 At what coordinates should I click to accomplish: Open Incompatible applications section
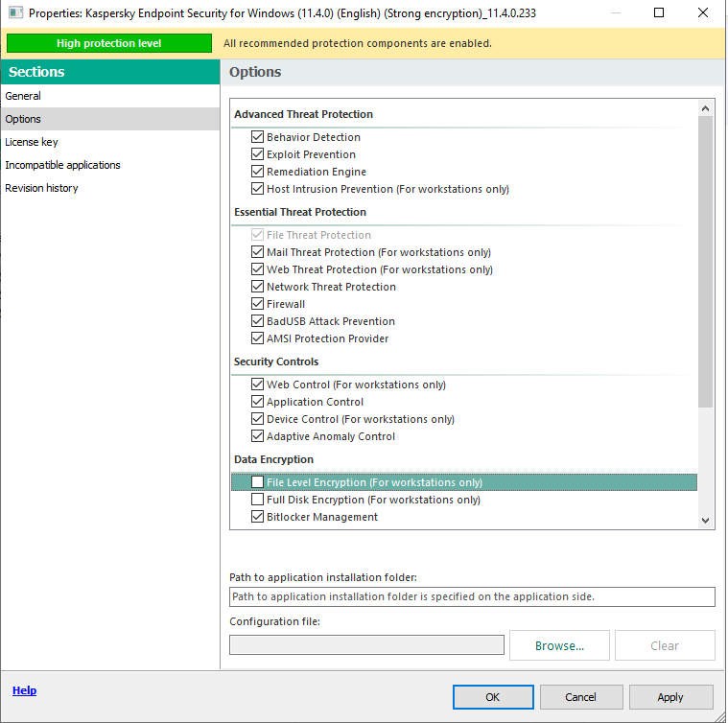tap(110, 165)
